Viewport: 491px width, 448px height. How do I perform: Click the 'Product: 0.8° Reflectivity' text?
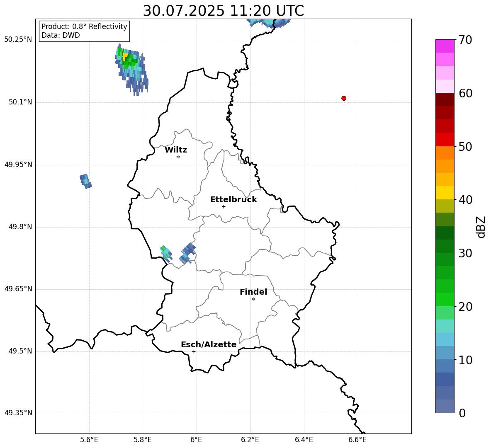click(84, 27)
